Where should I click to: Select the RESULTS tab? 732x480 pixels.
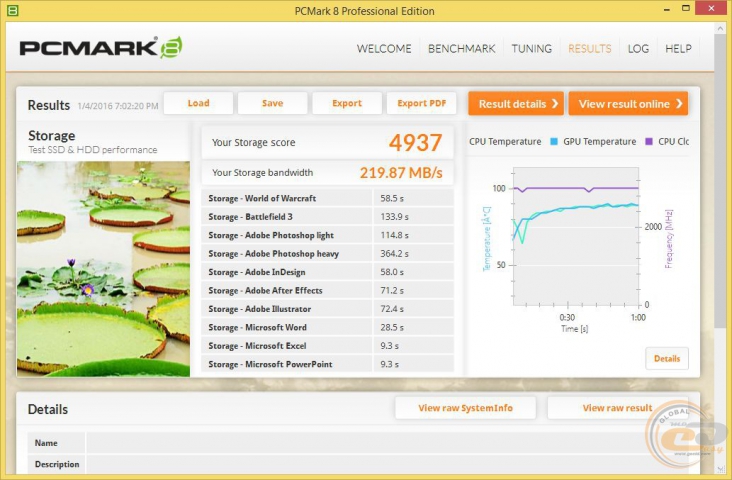[x=589, y=49]
